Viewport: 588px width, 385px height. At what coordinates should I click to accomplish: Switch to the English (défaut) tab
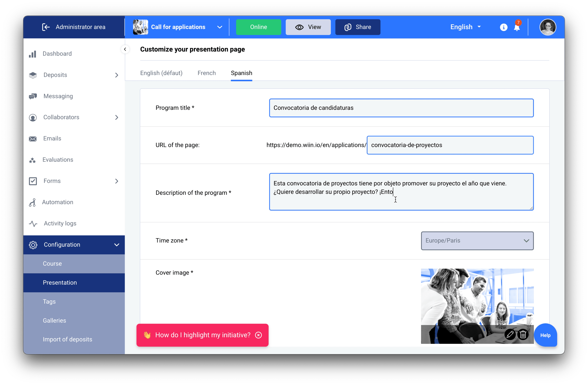coord(161,73)
